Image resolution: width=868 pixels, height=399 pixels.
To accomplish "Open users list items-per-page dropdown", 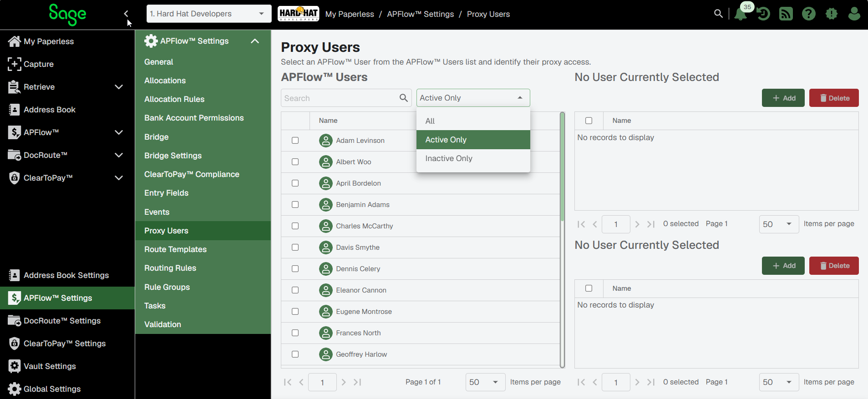I will 485,382.
